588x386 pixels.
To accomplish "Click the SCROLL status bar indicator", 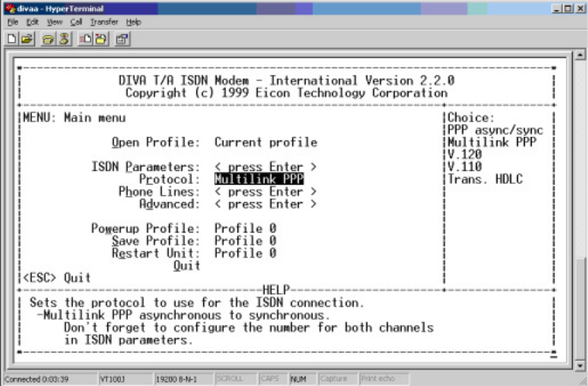I will coord(236,379).
